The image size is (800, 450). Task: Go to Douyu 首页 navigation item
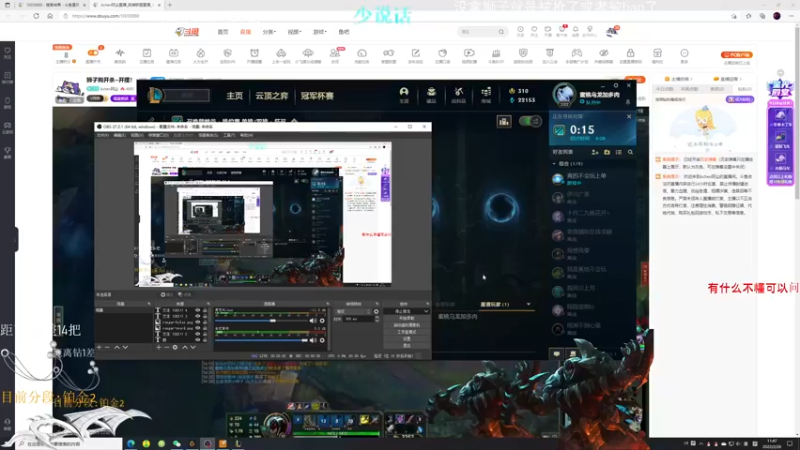223,32
